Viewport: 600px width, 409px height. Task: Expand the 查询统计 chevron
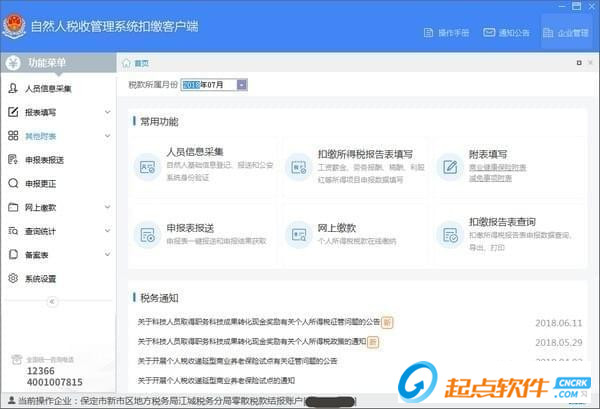coord(108,231)
